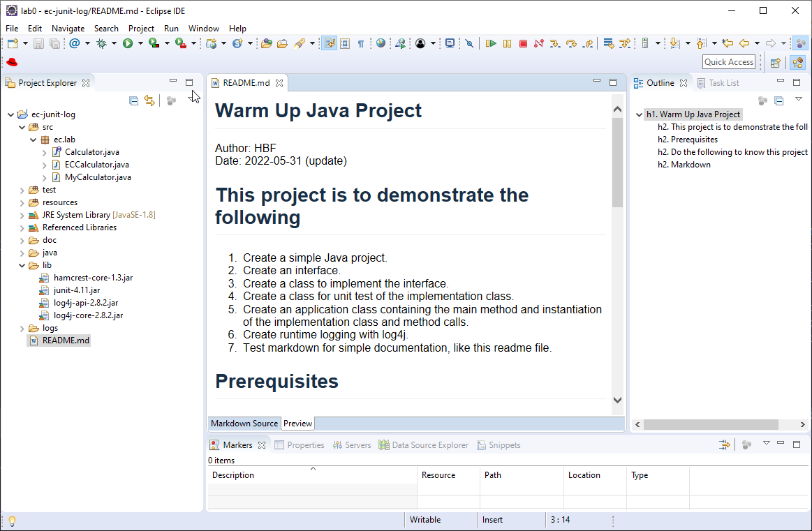
Task: Click the Quick Access field
Action: 729,62
